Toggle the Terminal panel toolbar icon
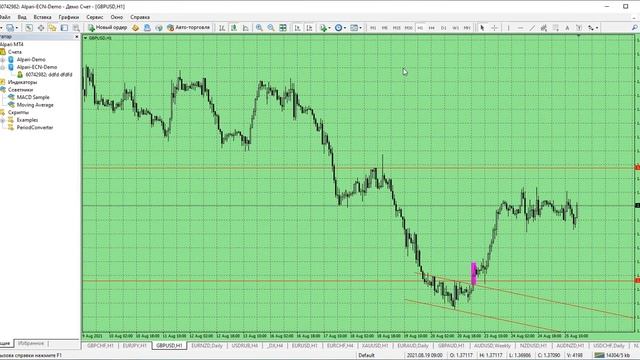Viewport: 640px width, 360px height. 64,28
